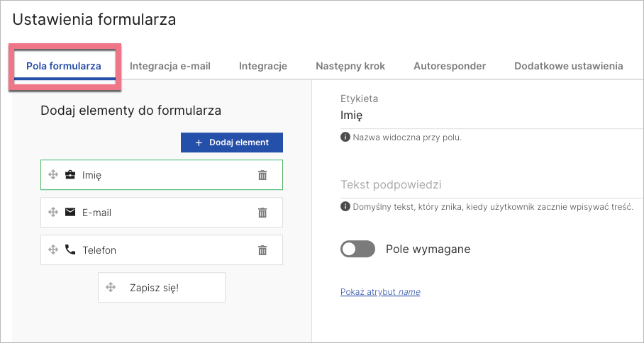Open the Następny krok tab
644x343 pixels.
(350, 67)
